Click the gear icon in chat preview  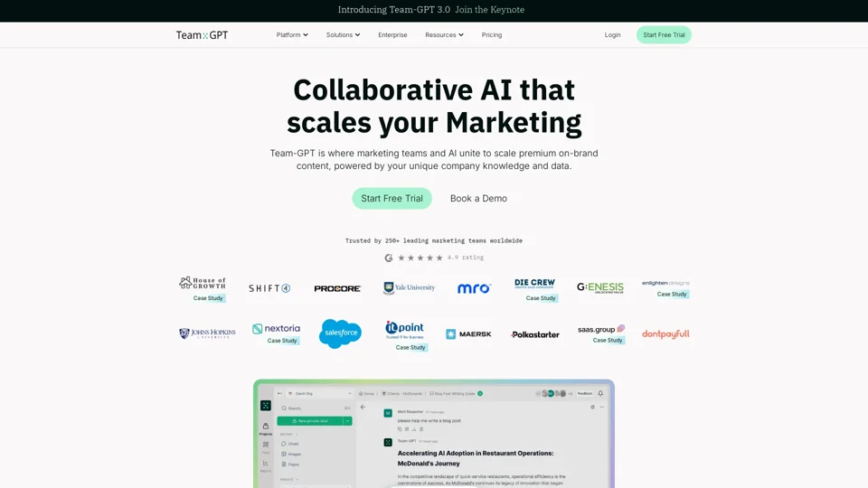(x=592, y=408)
